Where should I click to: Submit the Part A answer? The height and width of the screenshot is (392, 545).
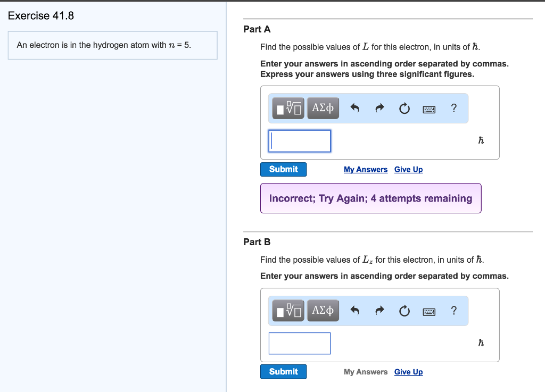[283, 170]
